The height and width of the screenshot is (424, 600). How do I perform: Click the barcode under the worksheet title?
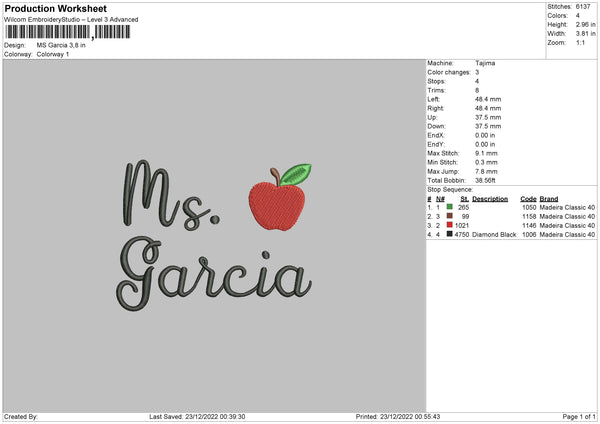67,33
